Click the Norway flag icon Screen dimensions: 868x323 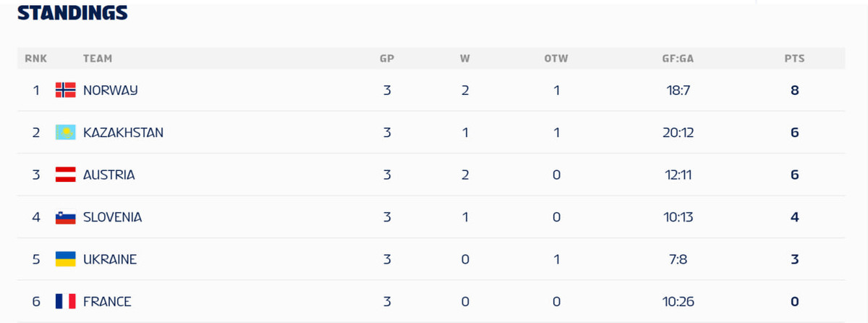(x=65, y=91)
